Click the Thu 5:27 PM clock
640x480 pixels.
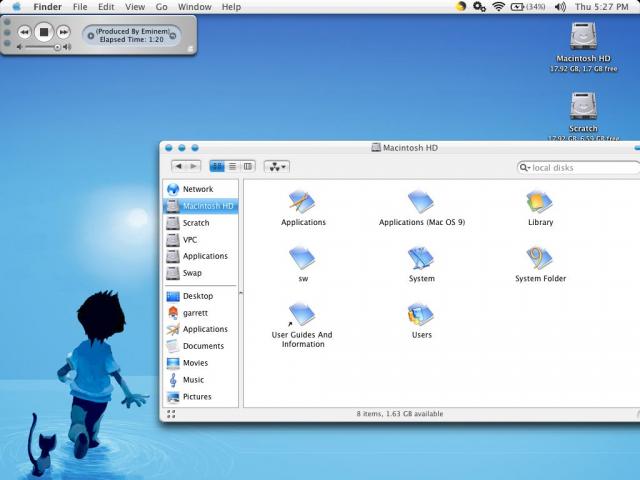pos(602,7)
